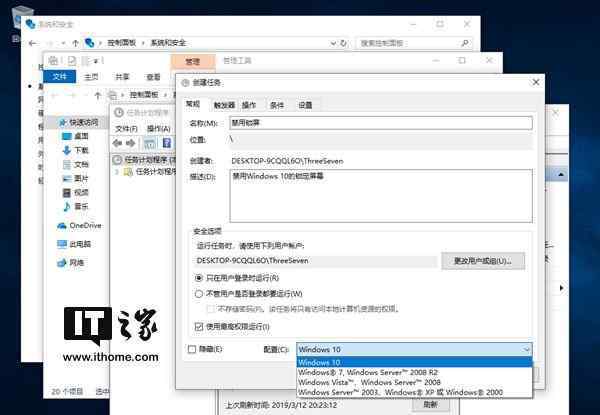Switch to the 操作 tab in Create Task

[x=249, y=105]
